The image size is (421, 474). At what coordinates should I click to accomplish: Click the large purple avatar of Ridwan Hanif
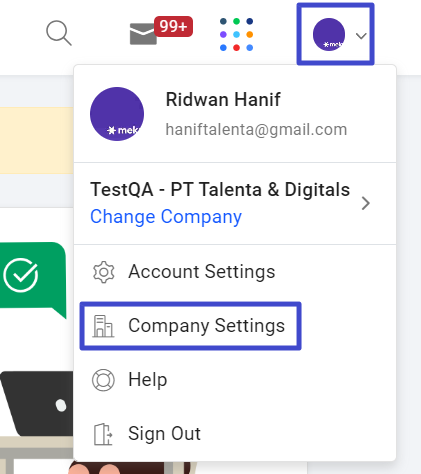(117, 114)
